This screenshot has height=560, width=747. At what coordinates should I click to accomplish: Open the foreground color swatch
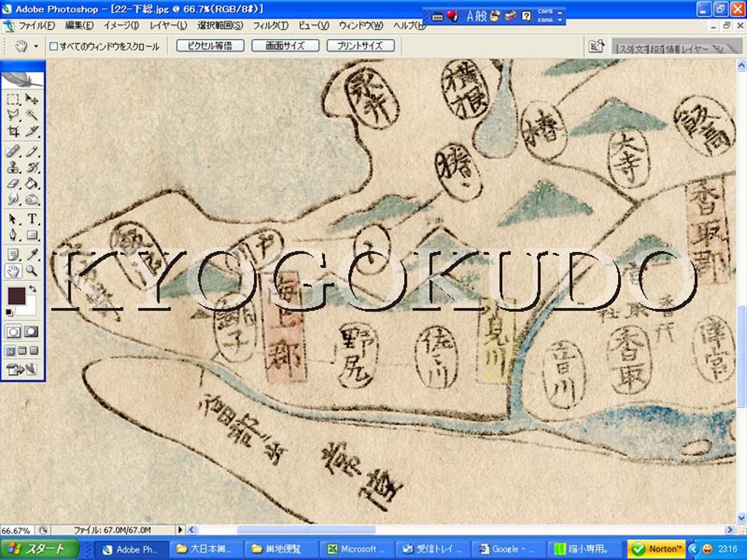pos(16,296)
